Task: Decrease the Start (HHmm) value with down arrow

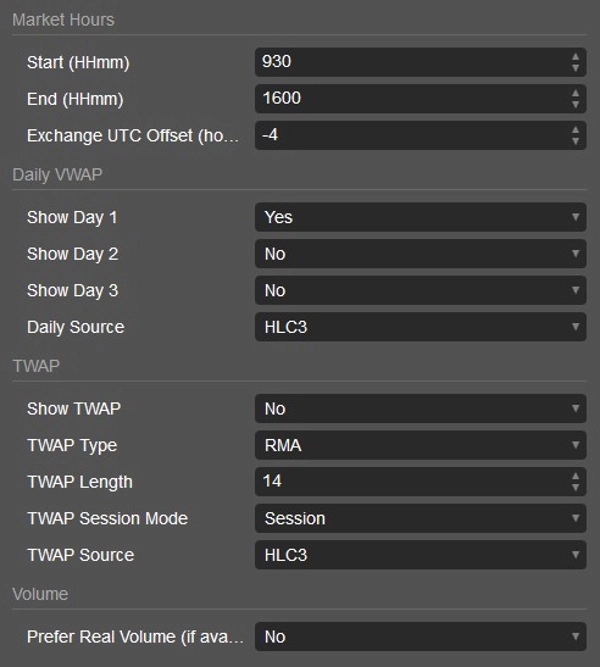Action: [x=576, y=68]
